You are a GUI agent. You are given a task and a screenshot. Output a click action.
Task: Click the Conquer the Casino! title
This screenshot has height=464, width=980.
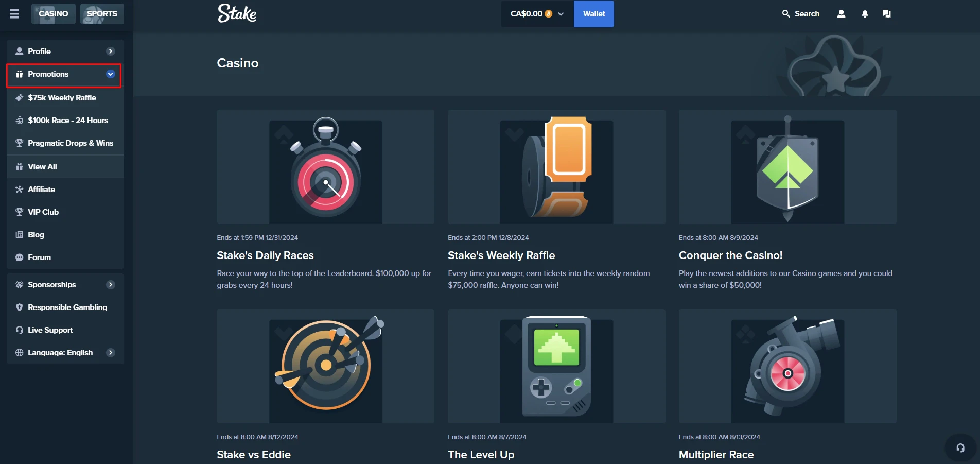point(730,255)
